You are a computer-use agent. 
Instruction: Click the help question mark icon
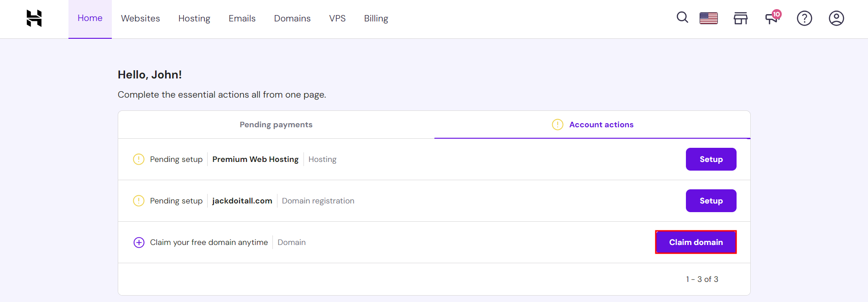pyautogui.click(x=804, y=18)
